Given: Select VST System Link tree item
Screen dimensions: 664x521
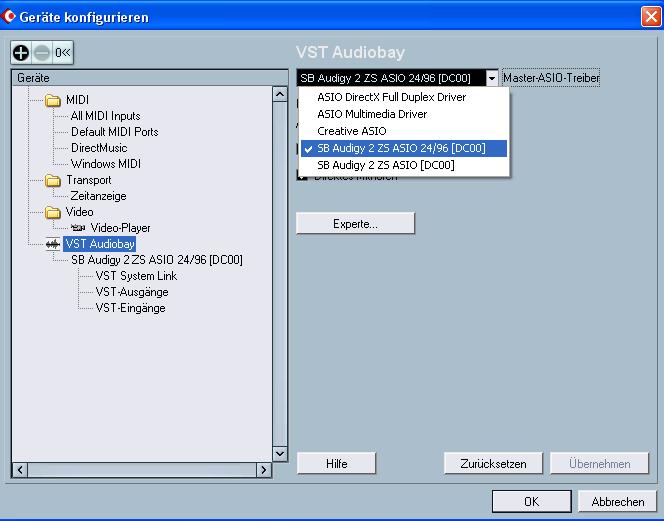Looking at the screenshot, I should [136, 276].
